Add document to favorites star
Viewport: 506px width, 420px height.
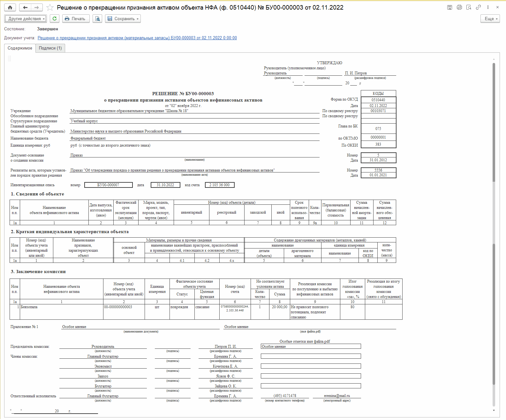pos(50,7)
